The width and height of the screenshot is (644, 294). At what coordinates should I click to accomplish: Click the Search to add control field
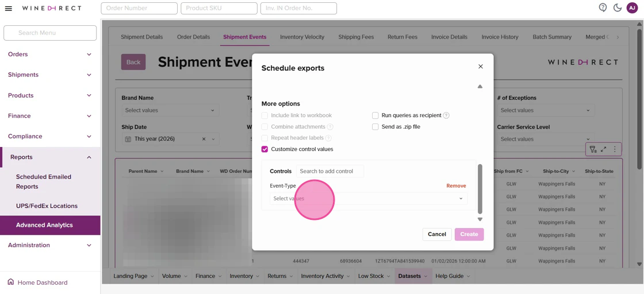(x=330, y=171)
